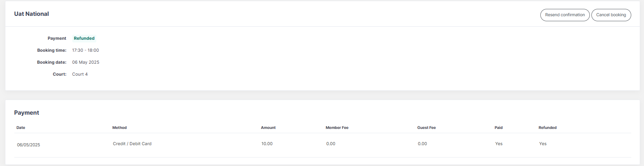Click the Resend confirmation button

tap(565, 15)
